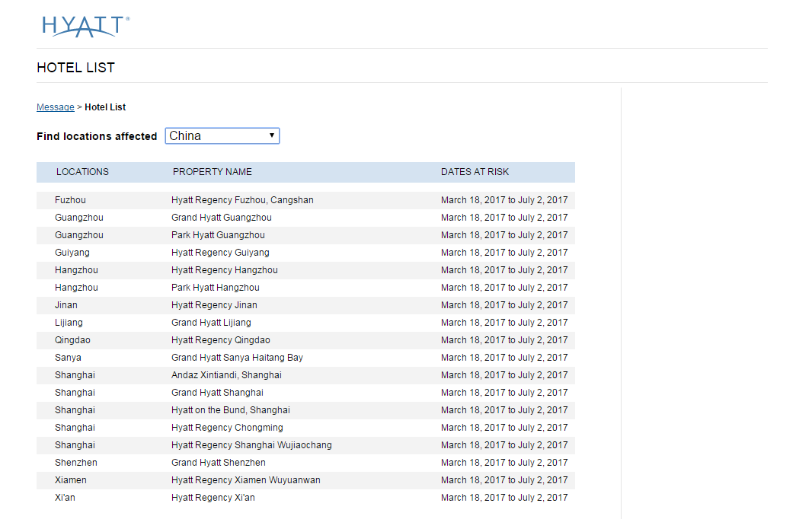Click the PROPERTY NAME column header
This screenshot has height=519, width=812.
[212, 172]
